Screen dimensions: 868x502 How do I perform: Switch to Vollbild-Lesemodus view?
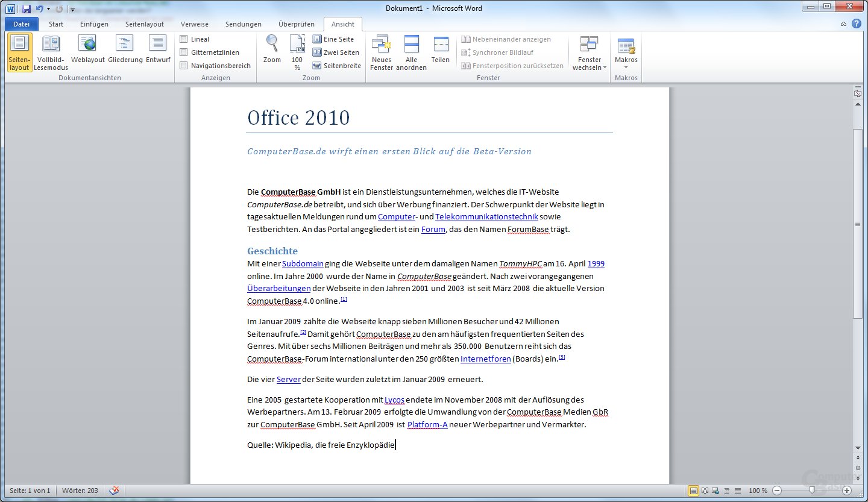[x=51, y=52]
